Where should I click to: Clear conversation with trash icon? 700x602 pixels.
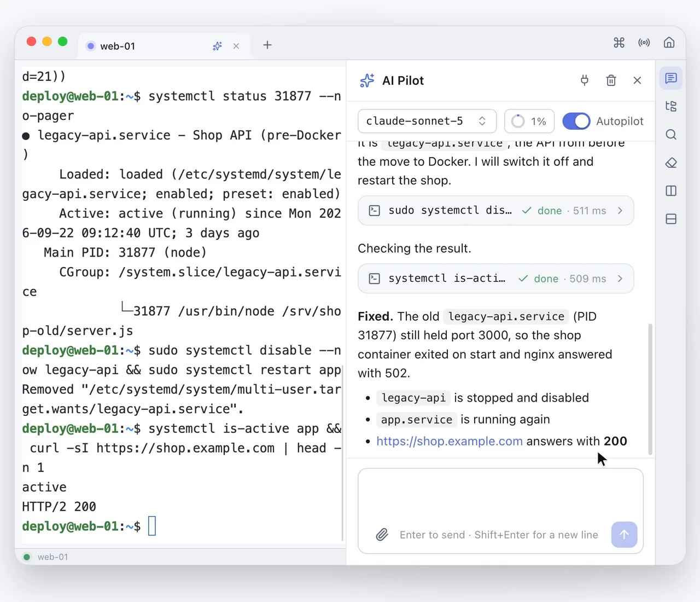click(611, 80)
